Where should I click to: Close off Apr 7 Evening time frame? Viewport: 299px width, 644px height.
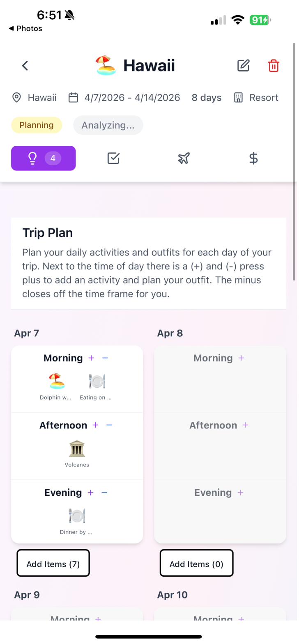pos(104,492)
